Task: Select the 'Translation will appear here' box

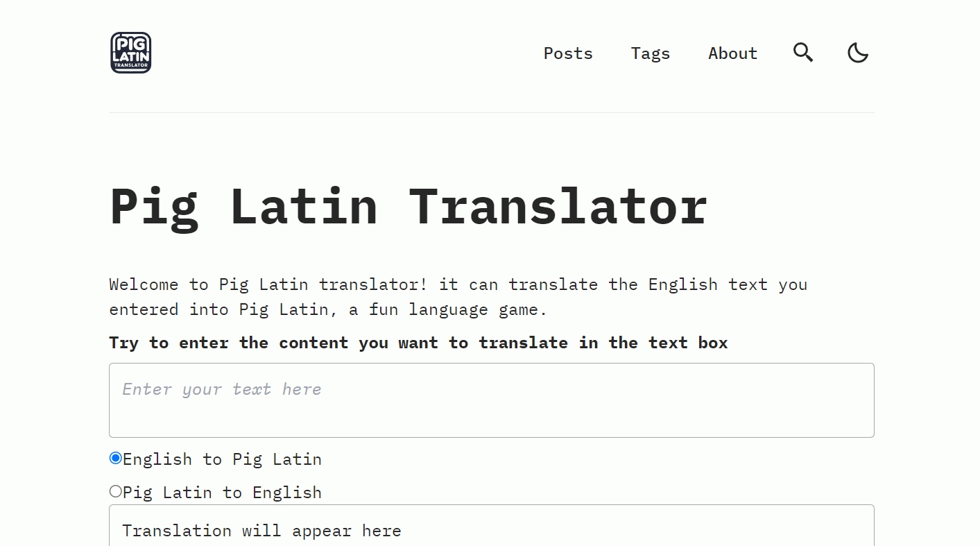Action: pos(491,529)
